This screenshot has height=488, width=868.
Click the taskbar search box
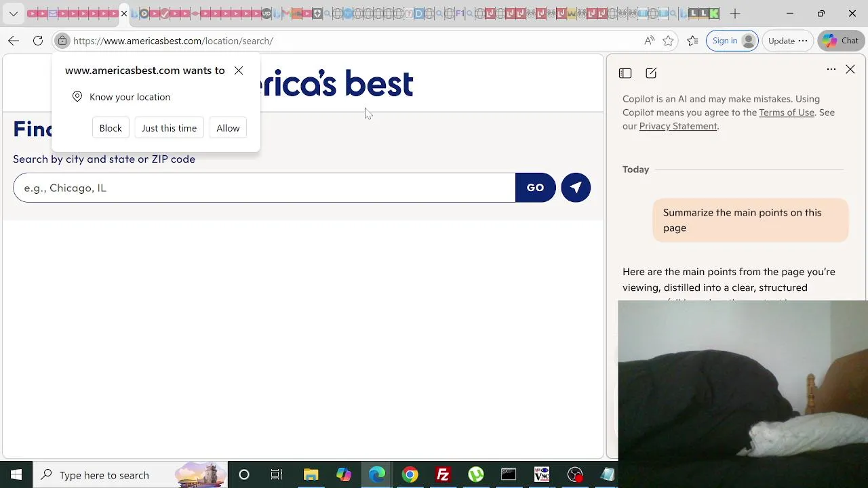[130, 475]
